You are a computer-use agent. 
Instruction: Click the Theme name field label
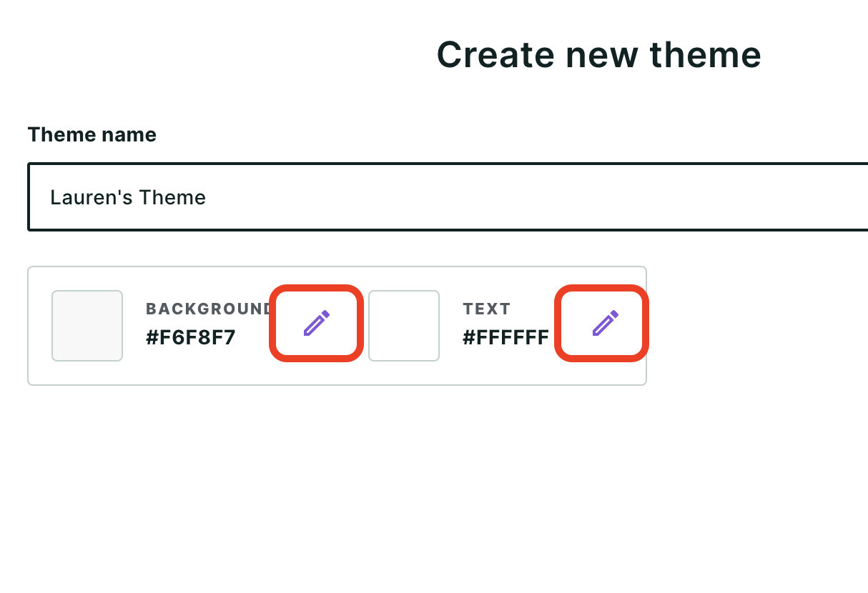pos(92,134)
